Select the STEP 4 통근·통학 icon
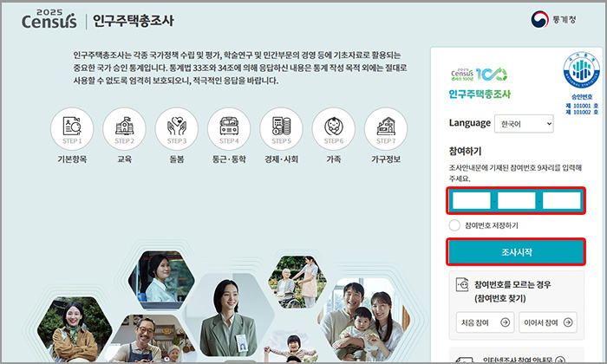 (x=229, y=128)
